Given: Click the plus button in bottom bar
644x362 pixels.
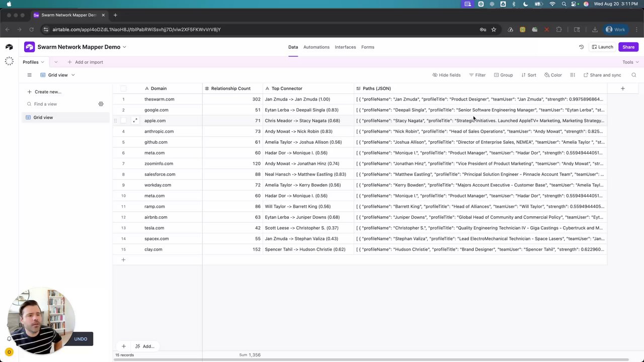Looking at the screenshot, I should pos(123,346).
